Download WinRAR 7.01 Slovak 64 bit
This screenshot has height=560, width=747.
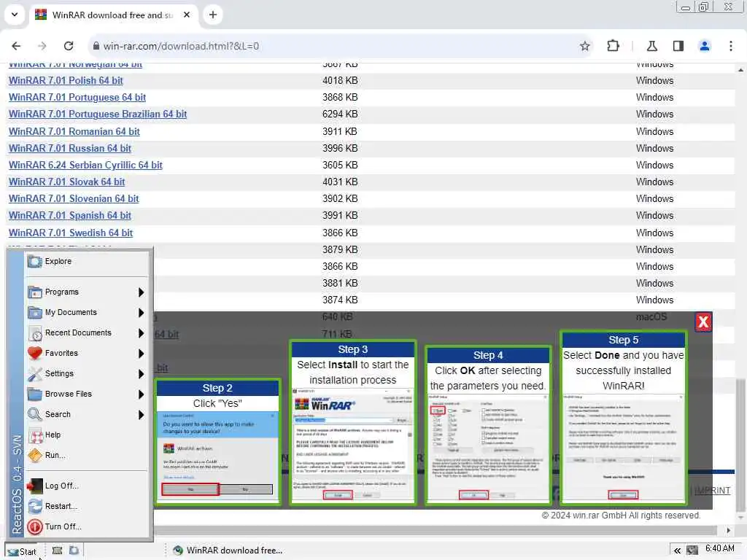[66, 182]
